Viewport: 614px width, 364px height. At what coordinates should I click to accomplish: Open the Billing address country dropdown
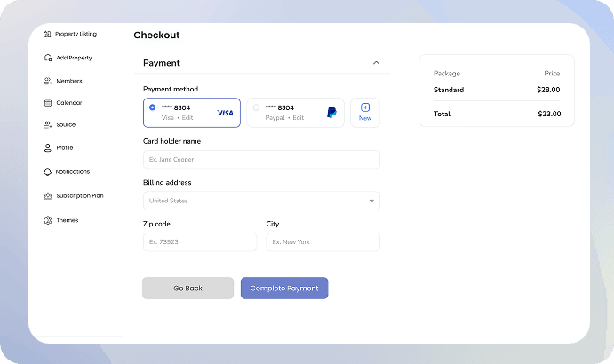(x=261, y=201)
